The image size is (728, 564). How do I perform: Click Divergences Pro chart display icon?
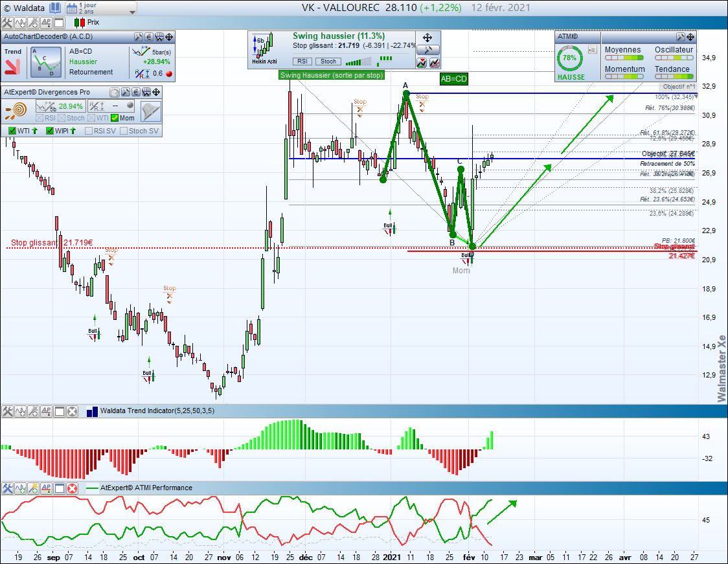point(146,93)
